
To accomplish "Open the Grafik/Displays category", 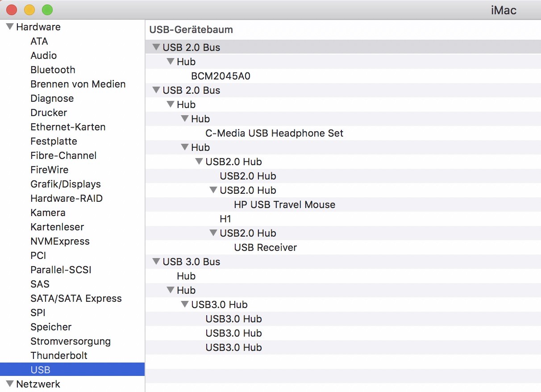I will coord(66,184).
